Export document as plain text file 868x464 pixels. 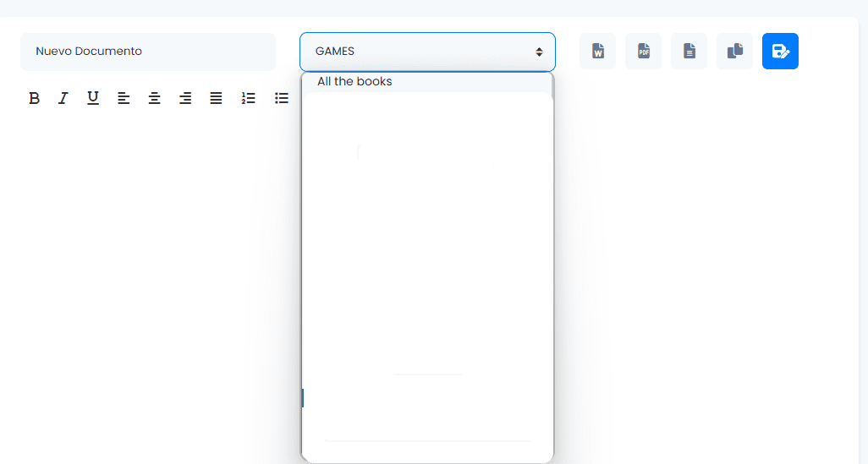tap(689, 52)
